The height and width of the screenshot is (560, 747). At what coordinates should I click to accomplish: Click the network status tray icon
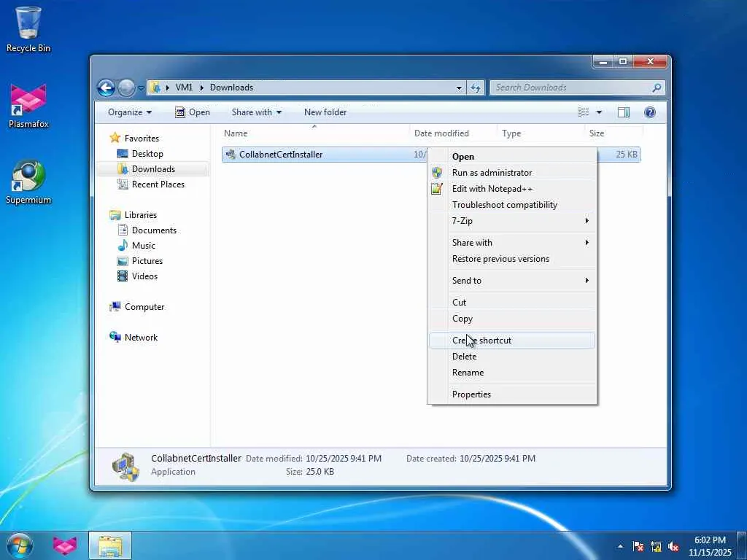[x=656, y=546]
